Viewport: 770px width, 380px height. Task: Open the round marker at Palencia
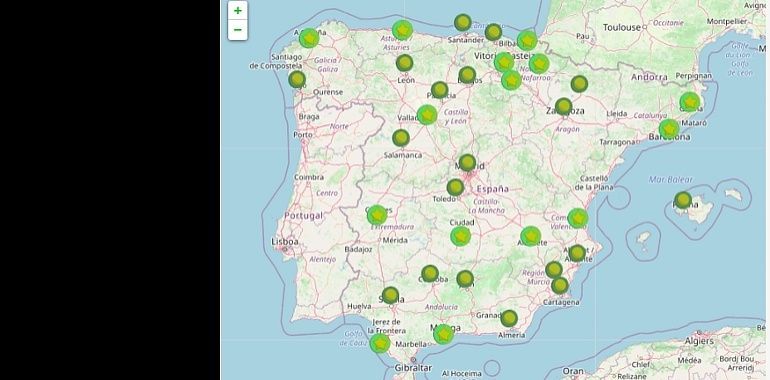440,90
